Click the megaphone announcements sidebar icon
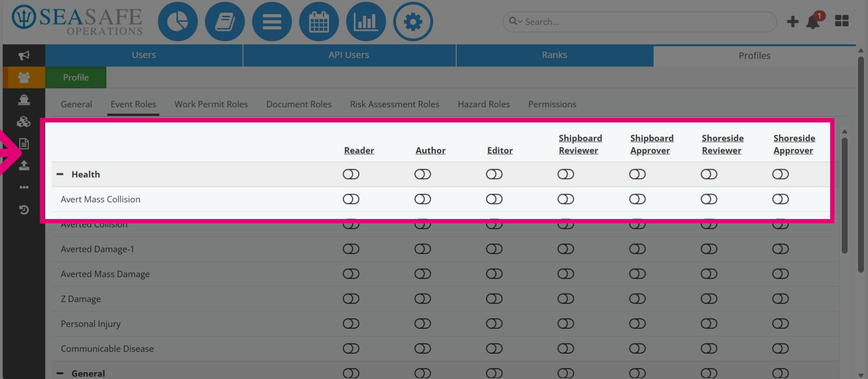Screen dimensions: 868x379 click(x=24, y=55)
